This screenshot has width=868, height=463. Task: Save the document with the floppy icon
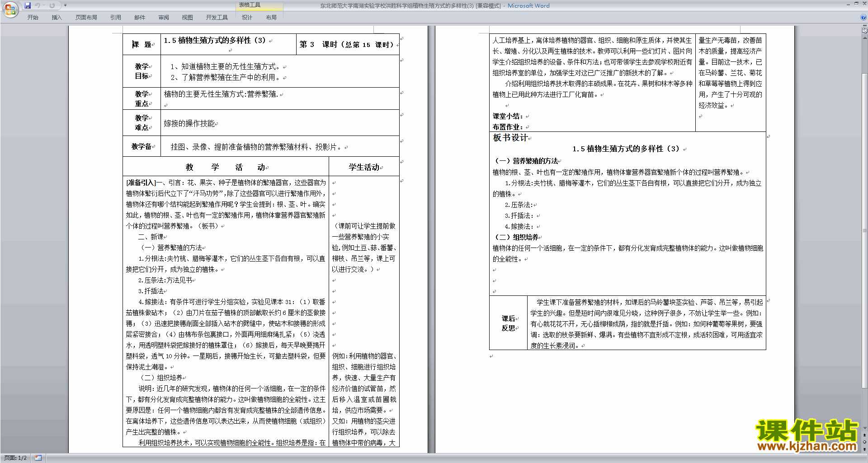tap(28, 5)
